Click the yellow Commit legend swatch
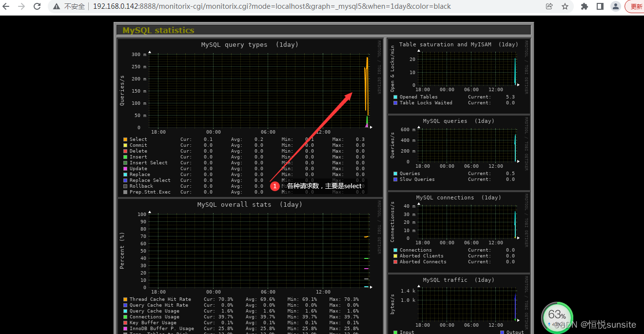This screenshot has height=334, width=644. click(125, 145)
